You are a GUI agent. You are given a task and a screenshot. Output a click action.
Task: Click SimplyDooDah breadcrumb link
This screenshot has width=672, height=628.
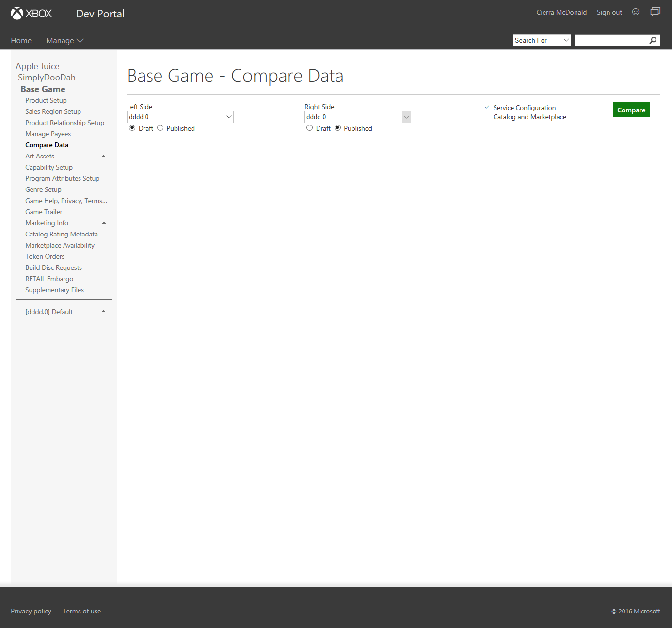point(47,78)
